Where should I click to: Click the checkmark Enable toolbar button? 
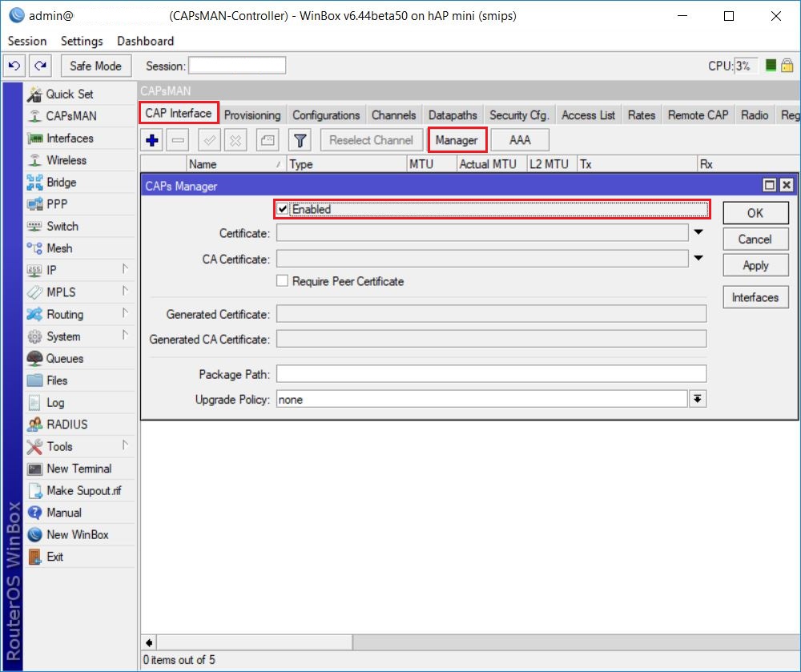[x=209, y=140]
